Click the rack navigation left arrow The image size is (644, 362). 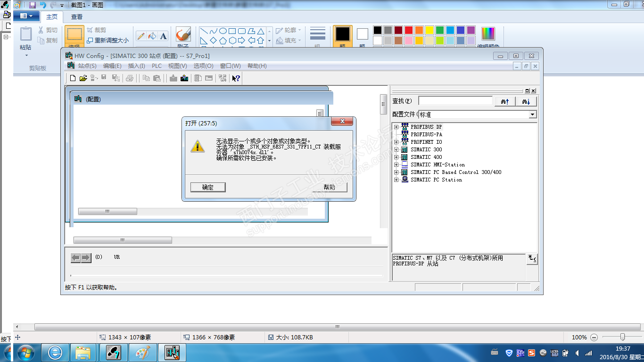tap(75, 257)
